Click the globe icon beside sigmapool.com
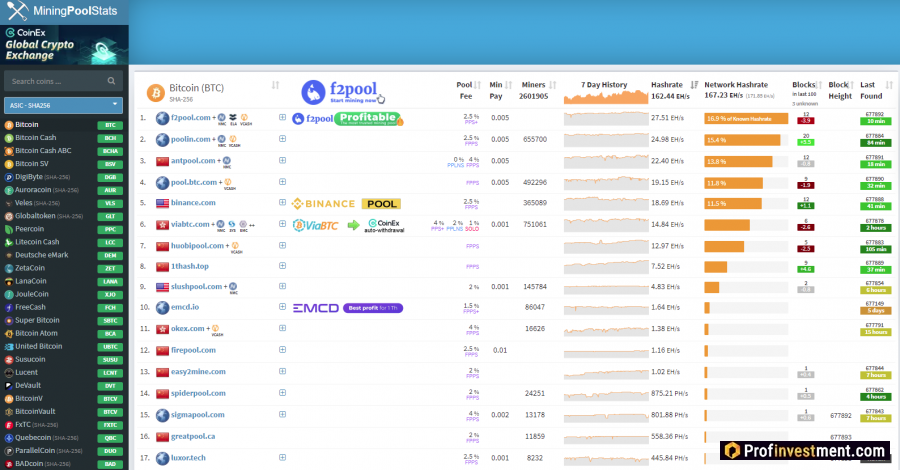 click(x=162, y=415)
